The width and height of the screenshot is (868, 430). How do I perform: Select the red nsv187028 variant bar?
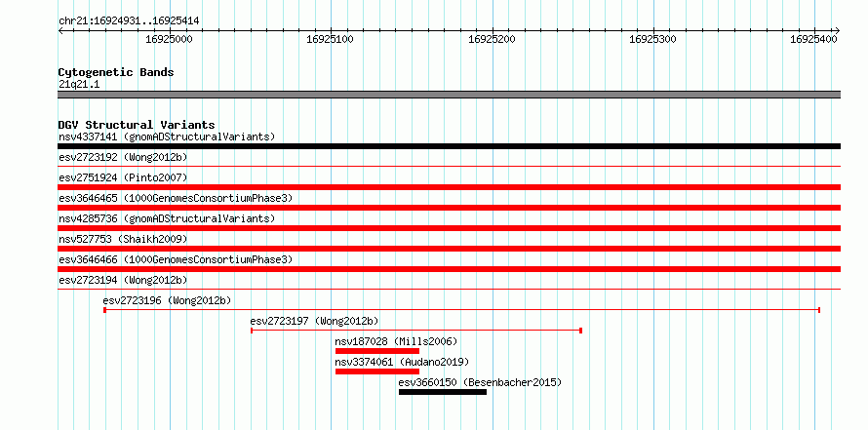click(x=377, y=351)
